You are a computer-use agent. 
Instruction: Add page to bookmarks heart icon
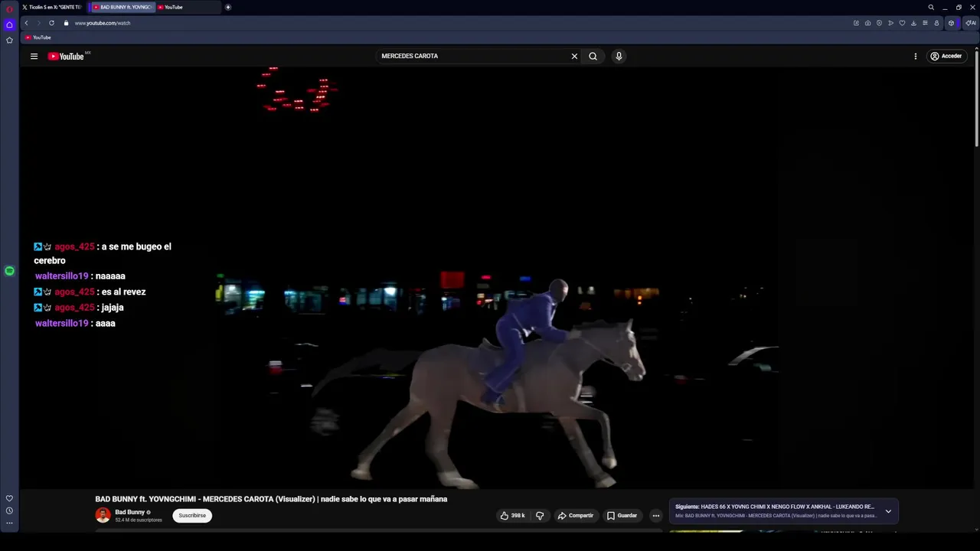pos(902,23)
